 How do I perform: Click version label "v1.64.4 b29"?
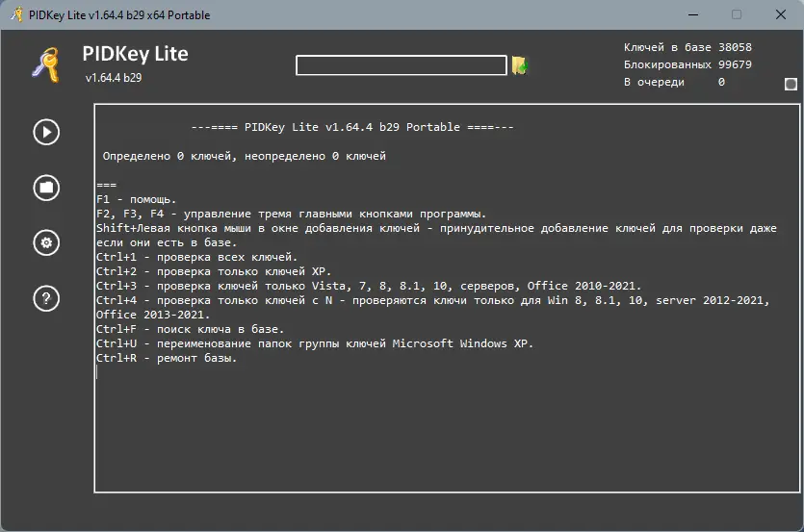tap(114, 78)
